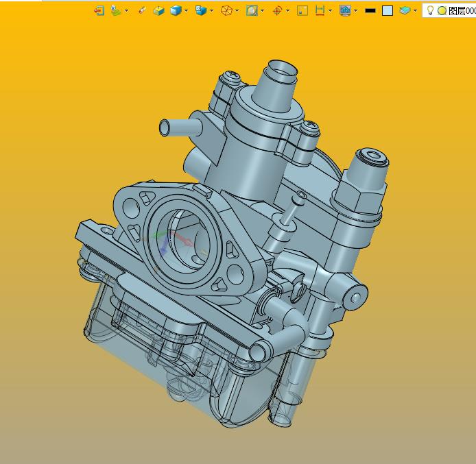
Task: Click the view orientation cube icon
Action: pyautogui.click(x=201, y=10)
